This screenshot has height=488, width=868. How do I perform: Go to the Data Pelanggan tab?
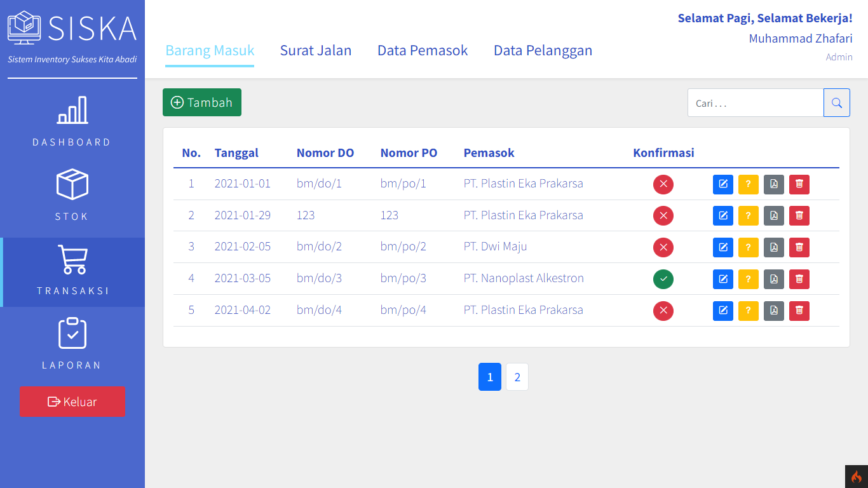point(543,51)
